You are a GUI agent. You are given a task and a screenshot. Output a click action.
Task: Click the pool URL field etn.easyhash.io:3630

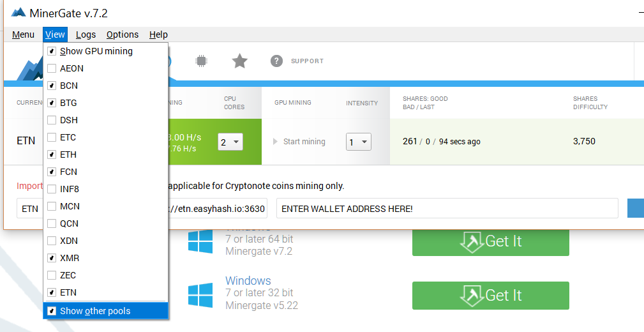(x=218, y=208)
